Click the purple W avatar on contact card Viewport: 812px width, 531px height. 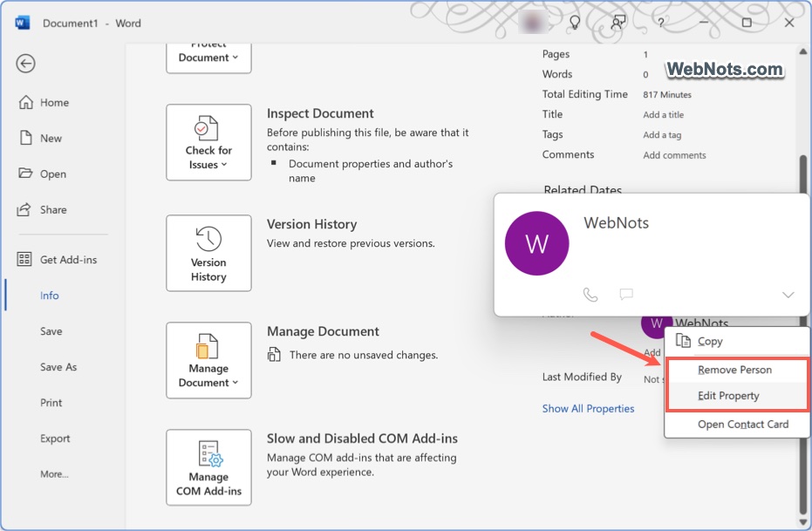coord(536,243)
